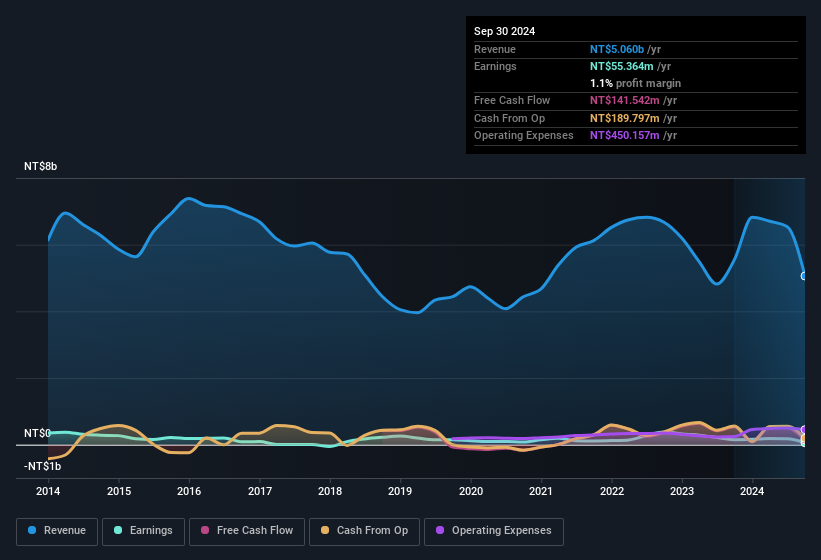Click the Revenue row label in tooltip
The image size is (821, 560).
(x=495, y=49)
